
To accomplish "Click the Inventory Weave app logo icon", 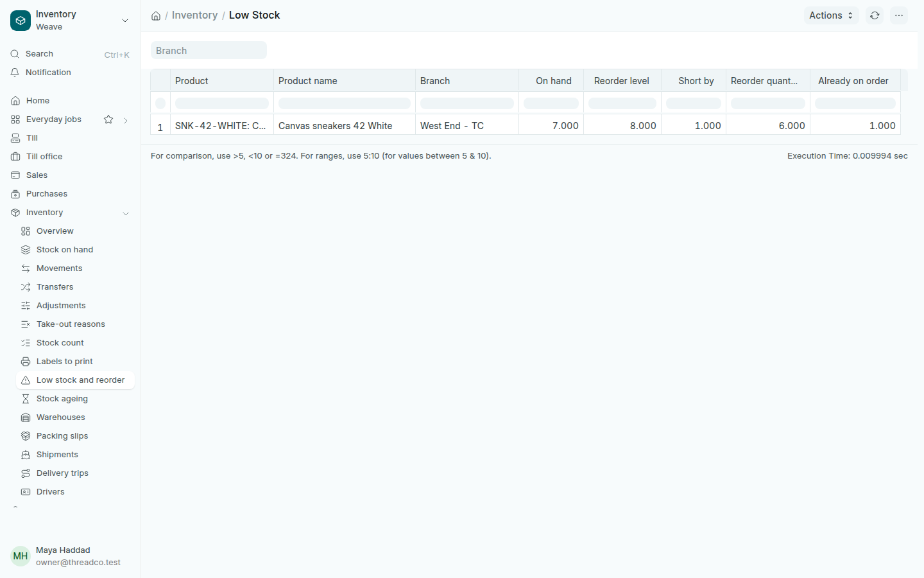I will 21,21.
